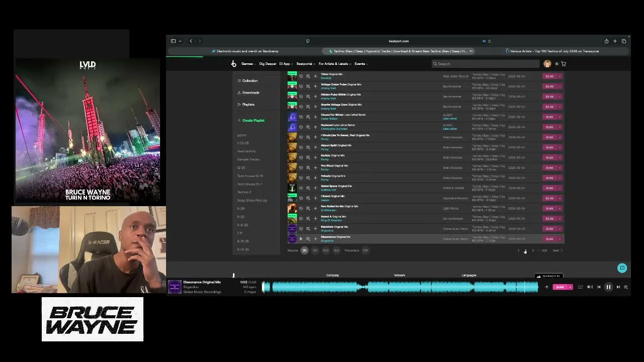Open the shopping cart icon
This screenshot has width=644, height=362.
(x=563, y=64)
